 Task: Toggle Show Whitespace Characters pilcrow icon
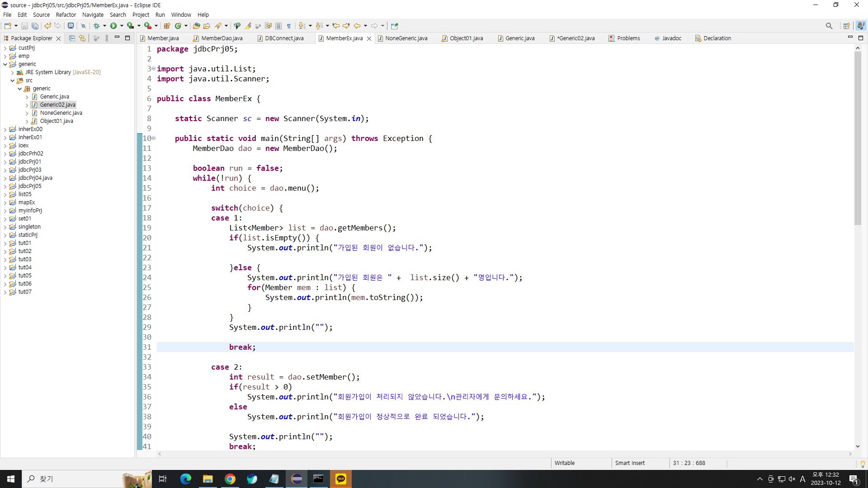pos(289,26)
